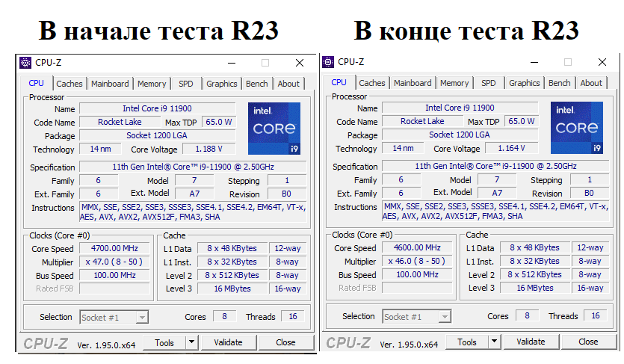Open Caches tab in left CPU-Z window
The image size is (624, 364).
69,84
